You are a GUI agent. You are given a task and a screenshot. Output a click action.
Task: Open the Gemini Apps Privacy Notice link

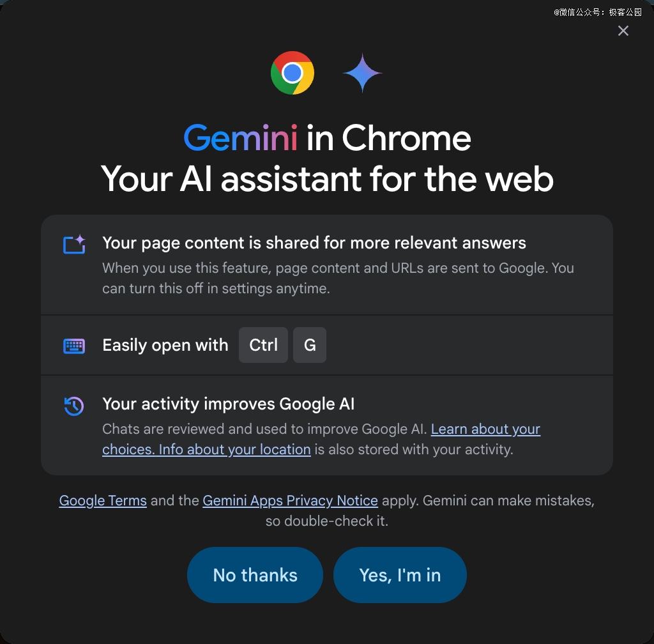click(x=290, y=500)
